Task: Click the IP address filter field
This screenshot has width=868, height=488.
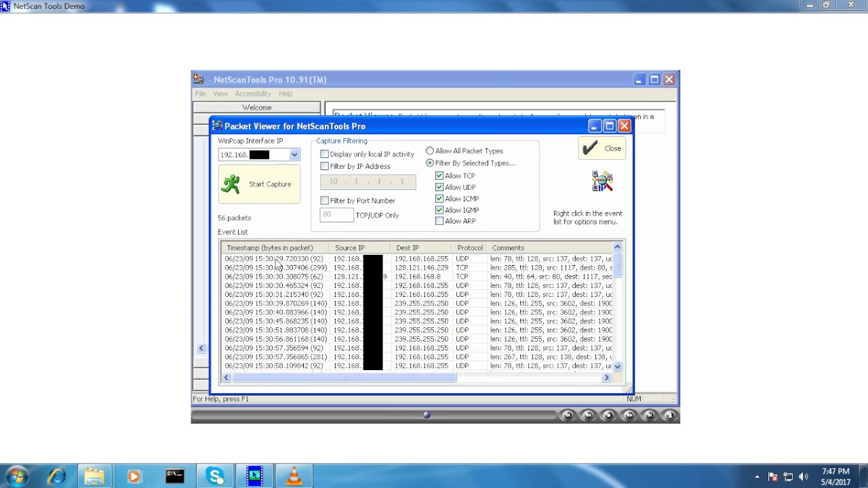Action: [368, 182]
